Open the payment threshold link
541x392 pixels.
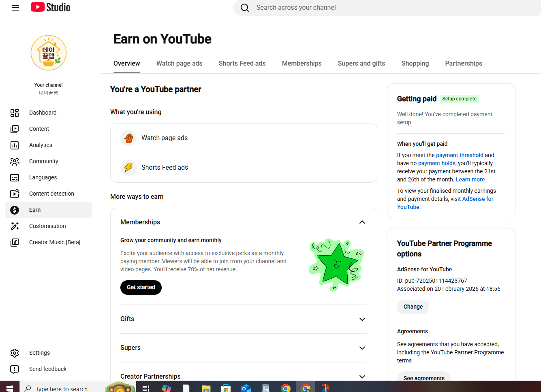point(460,155)
